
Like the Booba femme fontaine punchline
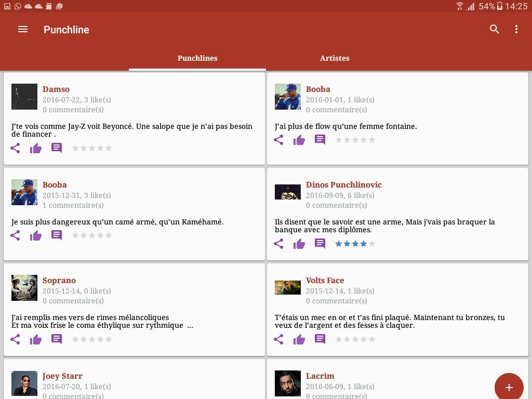pyautogui.click(x=299, y=140)
